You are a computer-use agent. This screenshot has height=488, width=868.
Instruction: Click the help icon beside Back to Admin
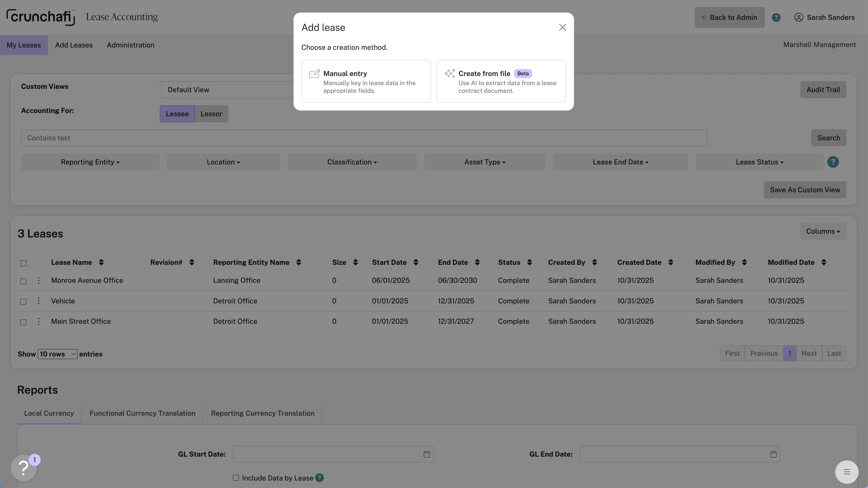(x=776, y=18)
